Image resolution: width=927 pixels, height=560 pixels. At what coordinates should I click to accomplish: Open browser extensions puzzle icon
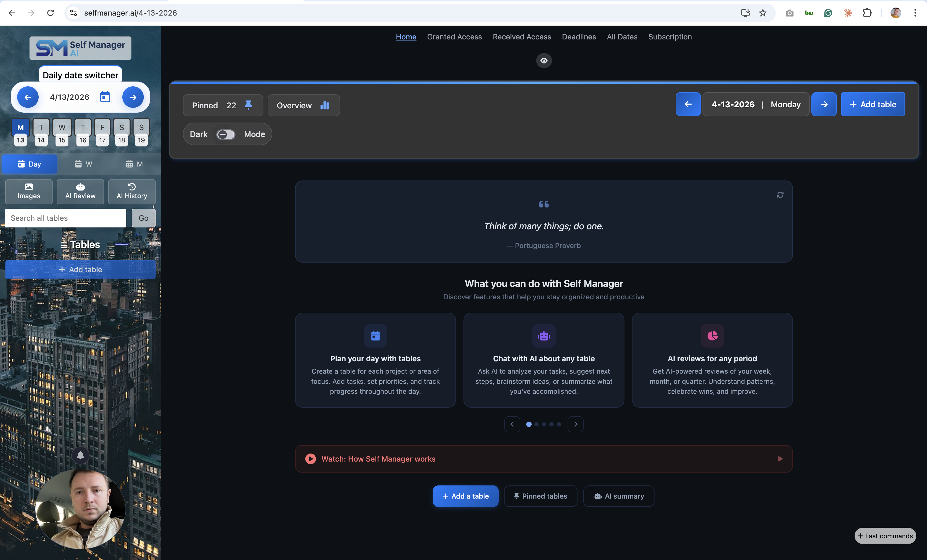[x=867, y=13]
